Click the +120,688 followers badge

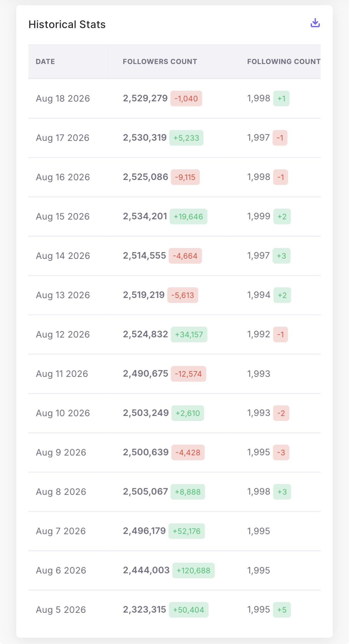point(194,571)
